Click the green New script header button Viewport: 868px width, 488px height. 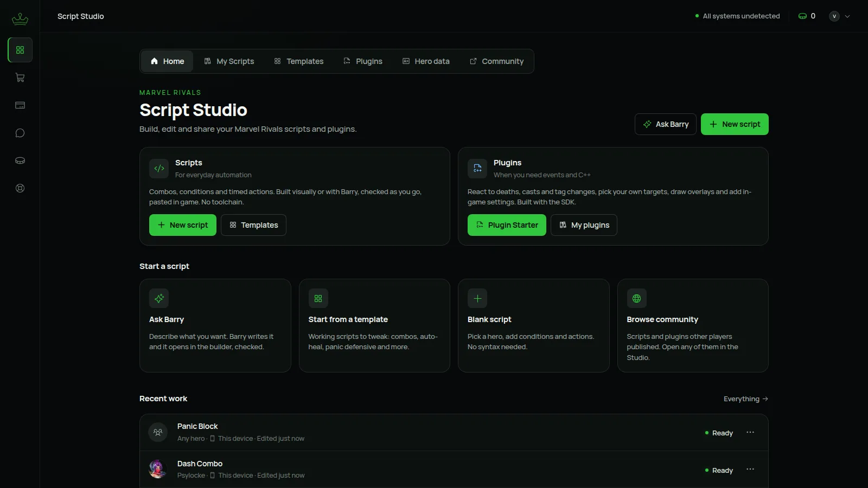735,124
